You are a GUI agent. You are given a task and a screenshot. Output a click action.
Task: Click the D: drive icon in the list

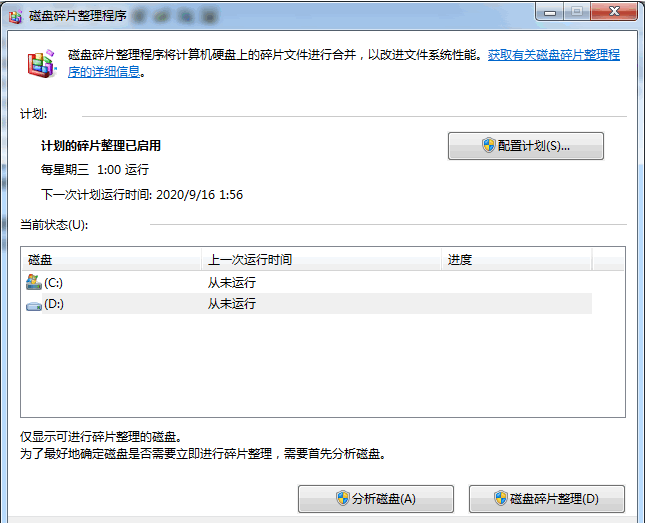click(34, 303)
